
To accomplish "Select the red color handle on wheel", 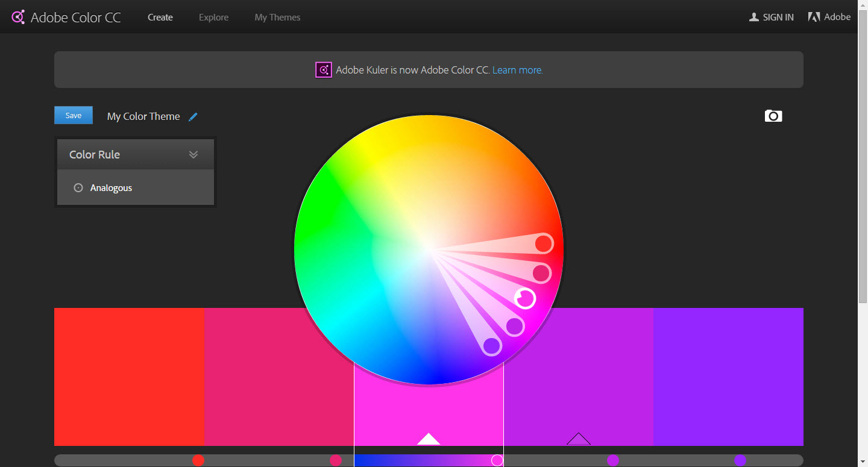I will [x=543, y=243].
